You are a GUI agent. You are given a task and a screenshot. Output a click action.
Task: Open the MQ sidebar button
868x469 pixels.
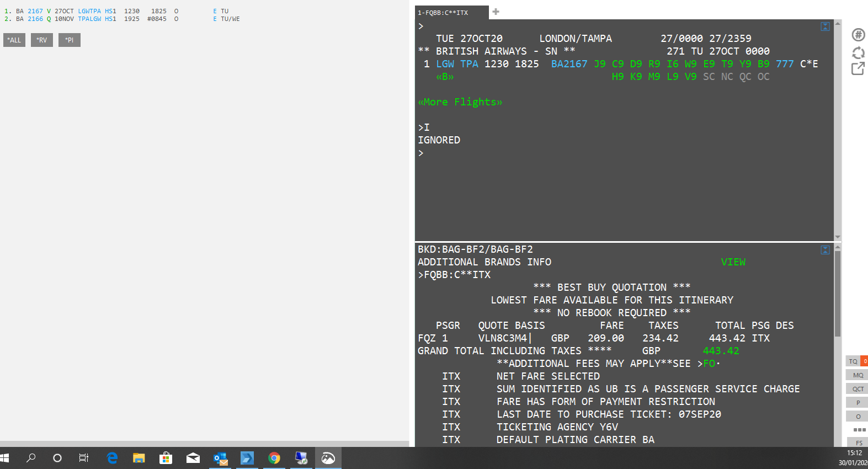(x=858, y=375)
